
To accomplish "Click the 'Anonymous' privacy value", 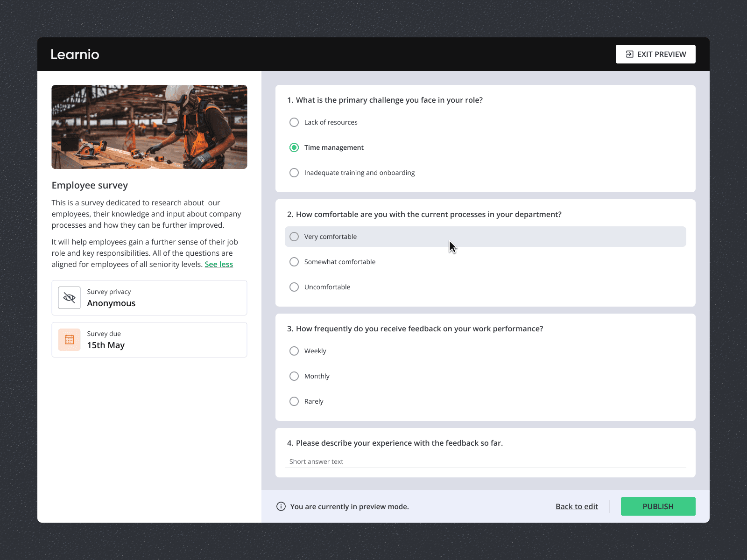I will coord(111,303).
